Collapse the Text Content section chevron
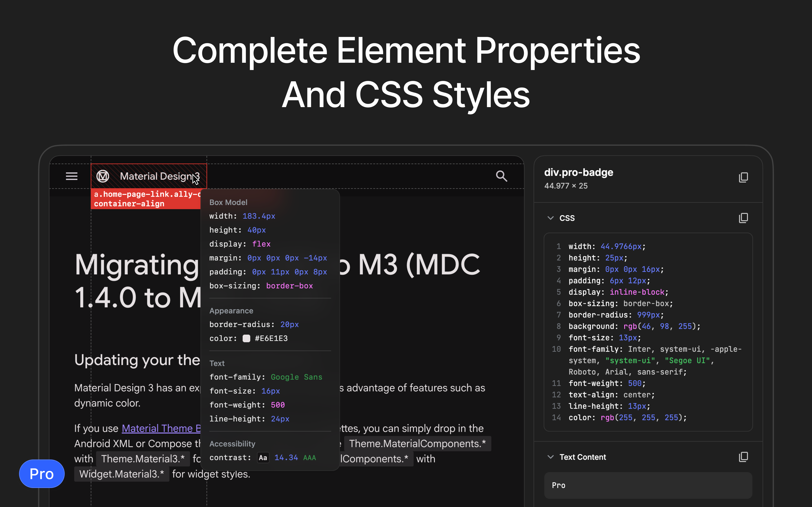 [550, 457]
